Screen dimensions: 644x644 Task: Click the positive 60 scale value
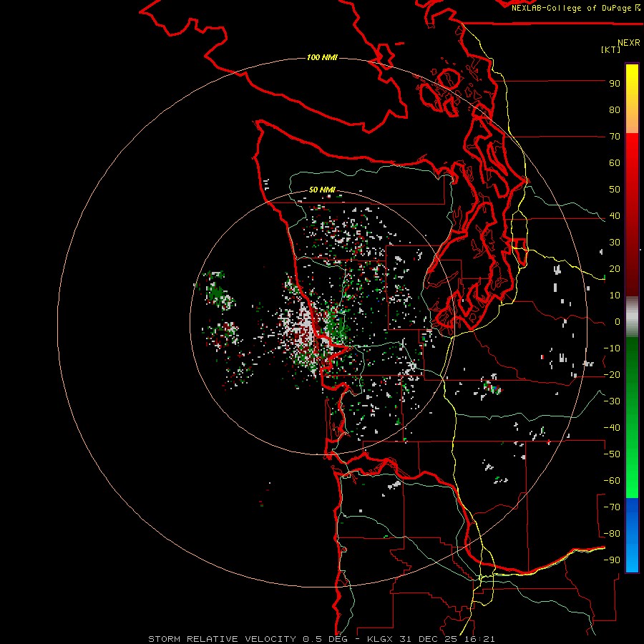[615, 162]
